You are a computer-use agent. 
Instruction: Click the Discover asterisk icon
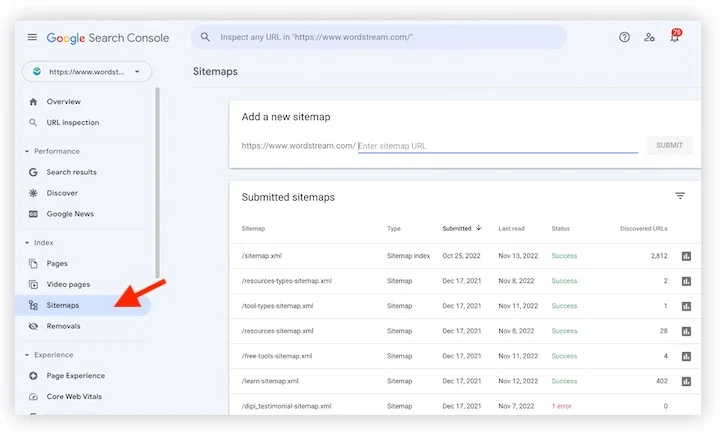33,193
